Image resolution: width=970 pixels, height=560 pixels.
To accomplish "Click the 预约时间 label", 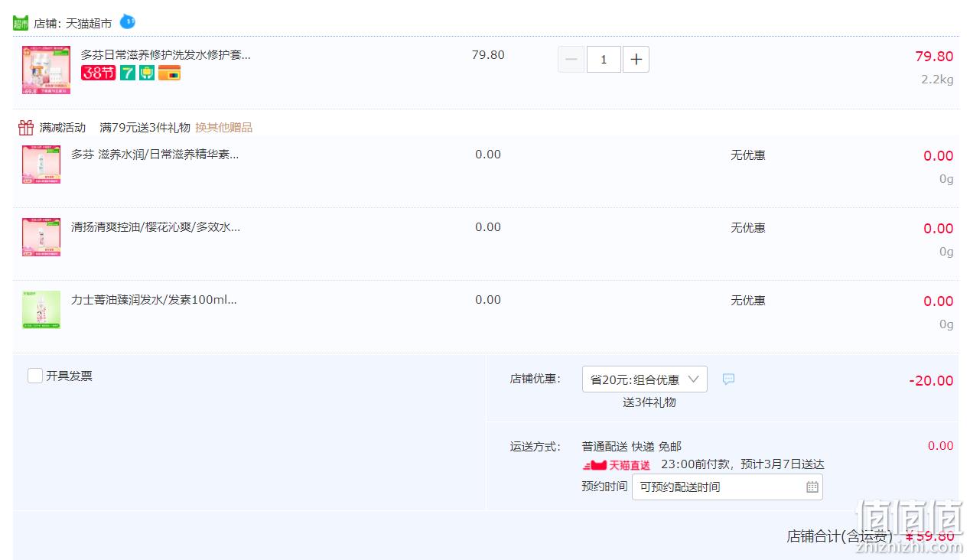I will tap(604, 487).
